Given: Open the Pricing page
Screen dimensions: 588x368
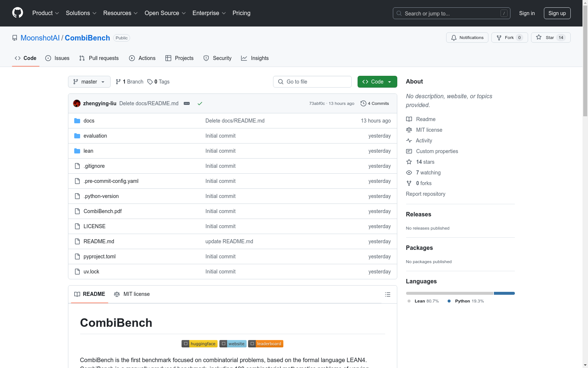Looking at the screenshot, I should [241, 13].
